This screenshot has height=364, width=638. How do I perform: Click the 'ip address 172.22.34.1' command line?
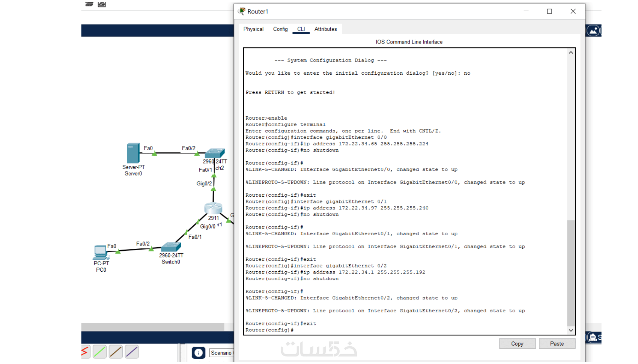(336, 272)
